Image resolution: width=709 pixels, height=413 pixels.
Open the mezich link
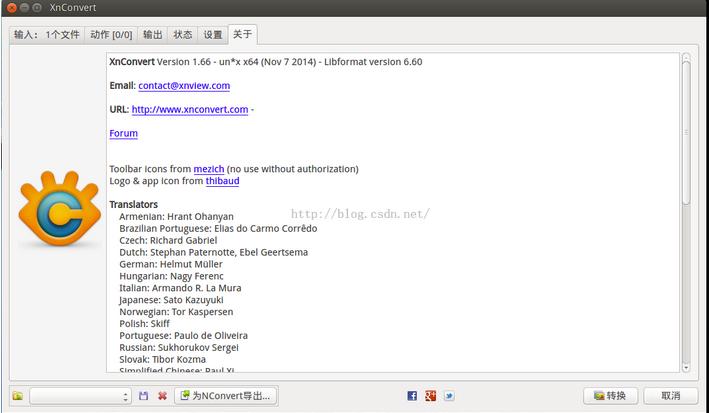[209, 169]
